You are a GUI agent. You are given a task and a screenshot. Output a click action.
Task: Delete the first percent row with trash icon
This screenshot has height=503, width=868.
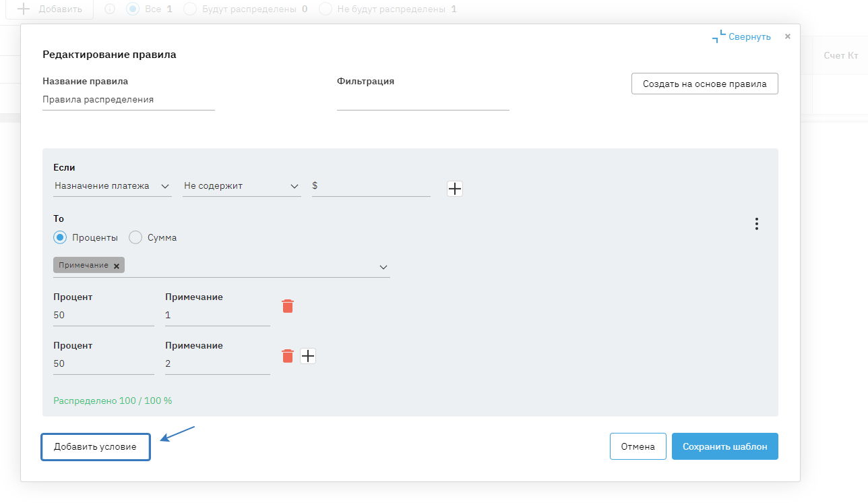coord(288,307)
